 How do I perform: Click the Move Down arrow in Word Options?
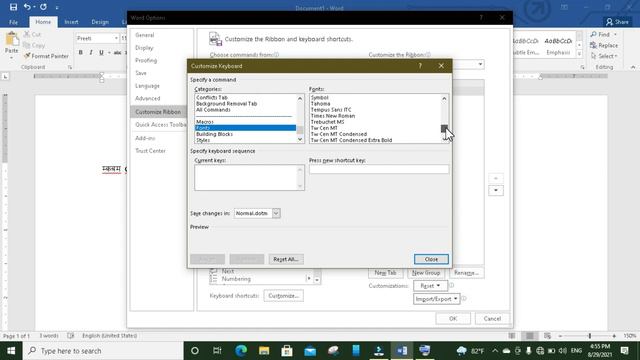[496, 190]
